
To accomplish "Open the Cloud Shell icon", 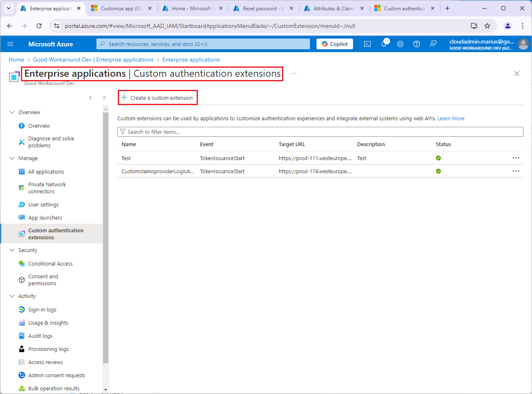I will pos(367,44).
